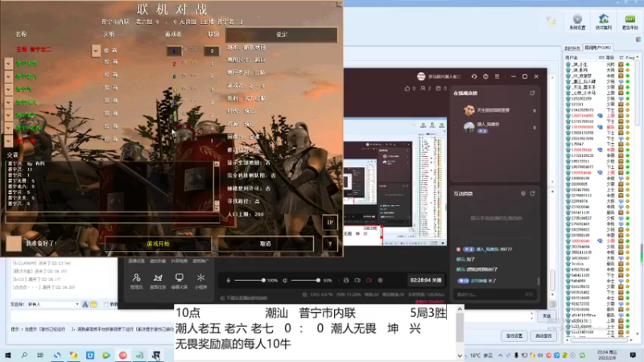Expand the host row civilization dropdown arrow

(x=96, y=51)
